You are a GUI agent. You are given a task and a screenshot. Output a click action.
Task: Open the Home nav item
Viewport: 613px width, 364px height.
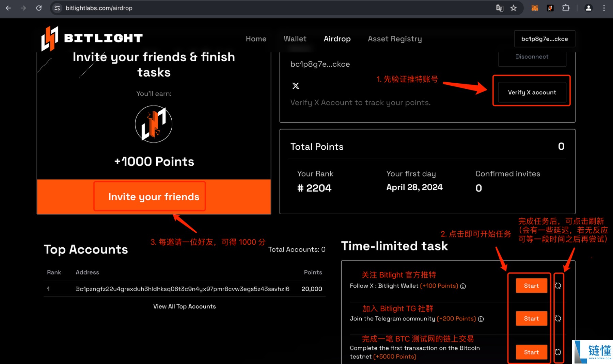tap(256, 39)
